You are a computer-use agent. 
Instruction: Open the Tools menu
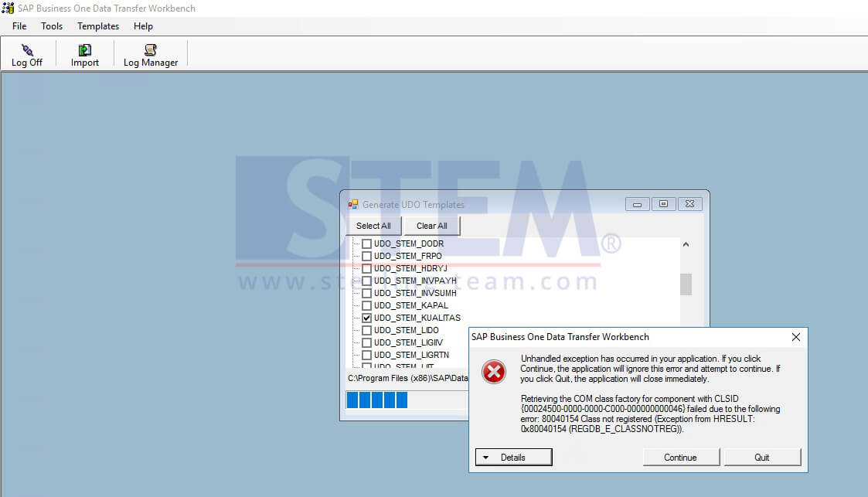pyautogui.click(x=52, y=26)
